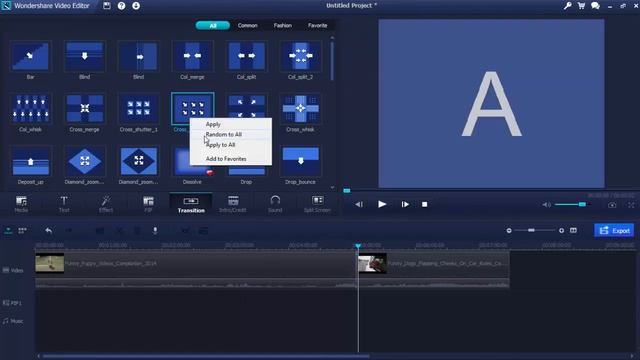Switch to the Favorite transitions filter
This screenshot has width=640, height=360.
pyautogui.click(x=318, y=25)
